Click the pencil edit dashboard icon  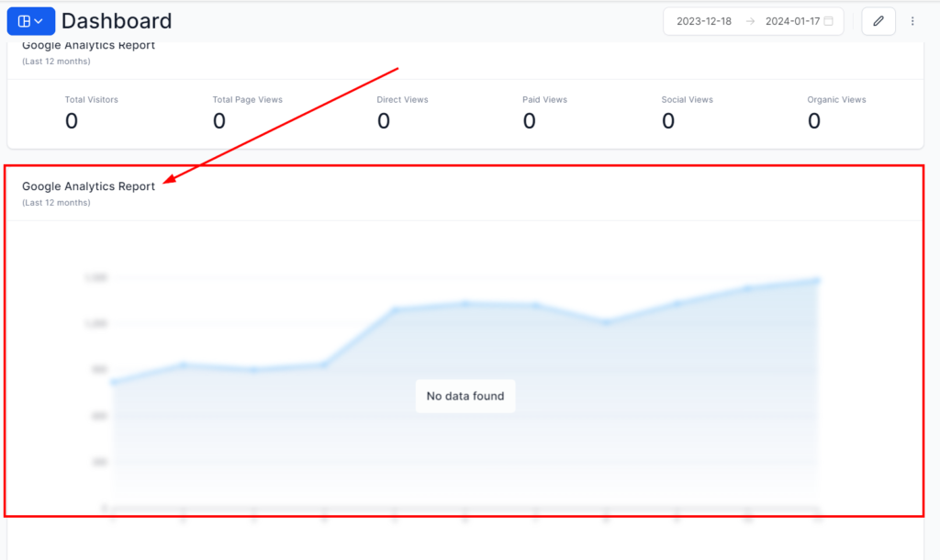pyautogui.click(x=878, y=21)
